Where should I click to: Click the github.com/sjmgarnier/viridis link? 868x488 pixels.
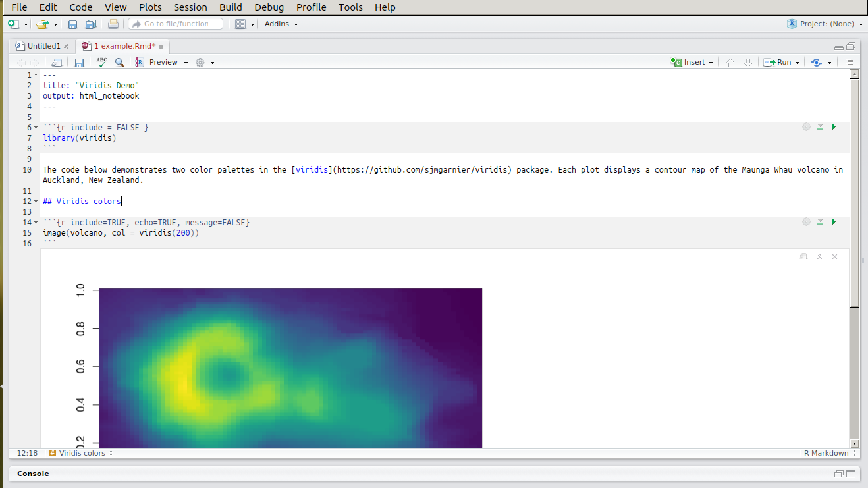422,169
